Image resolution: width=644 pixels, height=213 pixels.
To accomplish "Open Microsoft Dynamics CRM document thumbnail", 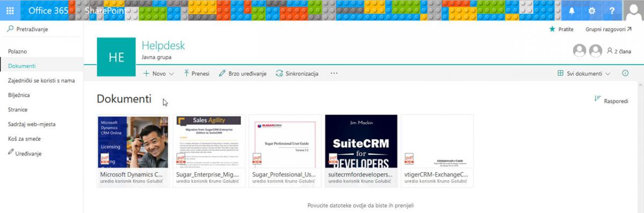I will (x=133, y=142).
